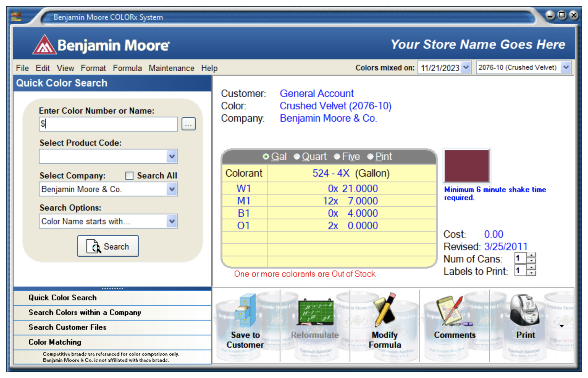This screenshot has height=378, width=588.
Task: Click the Your Store Name Goes Here banner
Action: pos(478,44)
